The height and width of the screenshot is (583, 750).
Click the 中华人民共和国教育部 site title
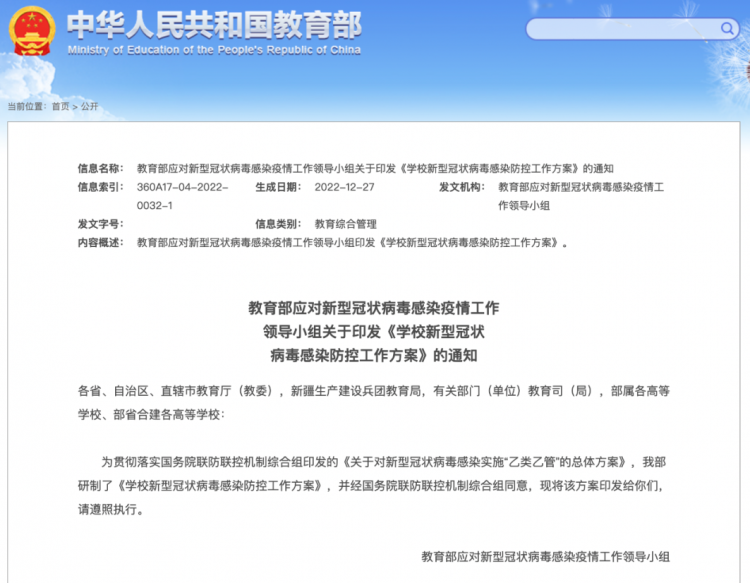(214, 24)
